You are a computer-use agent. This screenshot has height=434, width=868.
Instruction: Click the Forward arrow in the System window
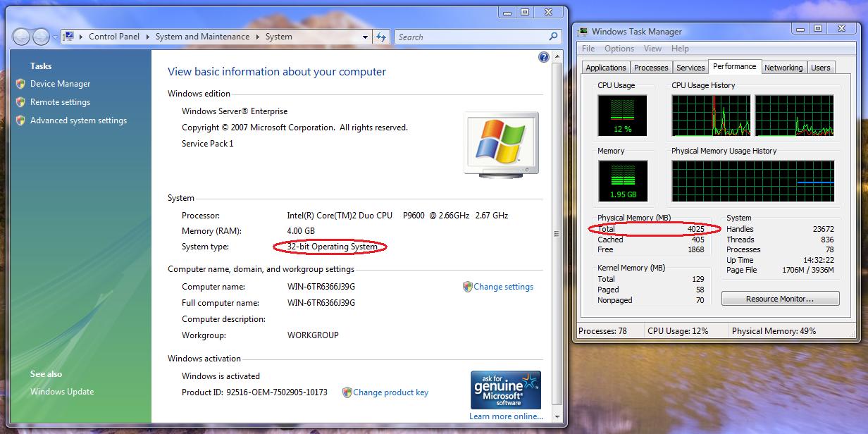click(41, 37)
